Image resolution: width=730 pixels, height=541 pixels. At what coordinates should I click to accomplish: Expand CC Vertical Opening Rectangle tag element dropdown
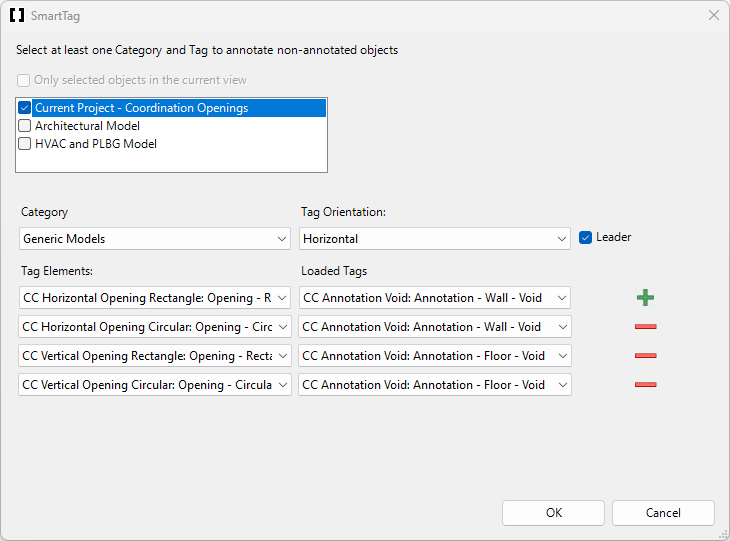[x=155, y=356]
